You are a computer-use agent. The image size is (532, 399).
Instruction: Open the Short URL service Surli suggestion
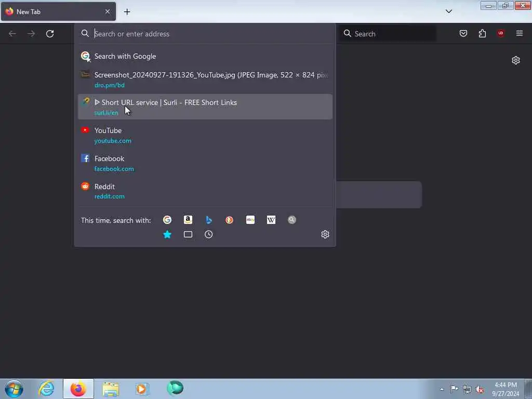pos(205,107)
